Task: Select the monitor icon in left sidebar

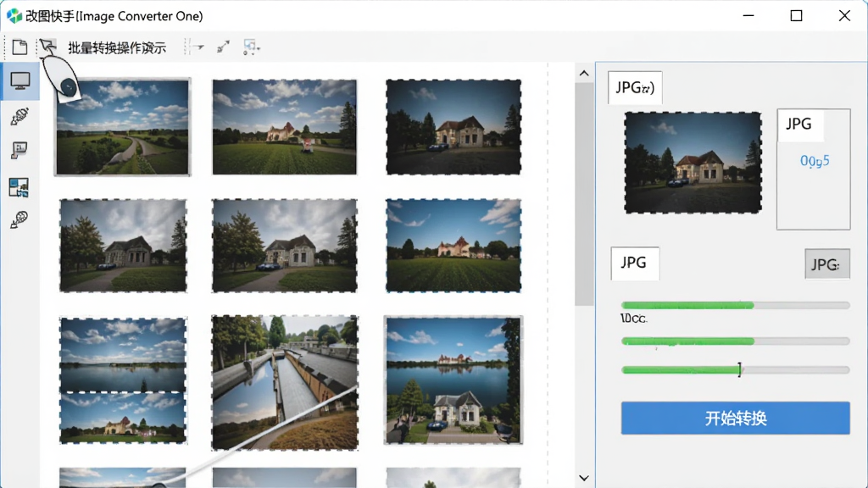Action: tap(20, 80)
